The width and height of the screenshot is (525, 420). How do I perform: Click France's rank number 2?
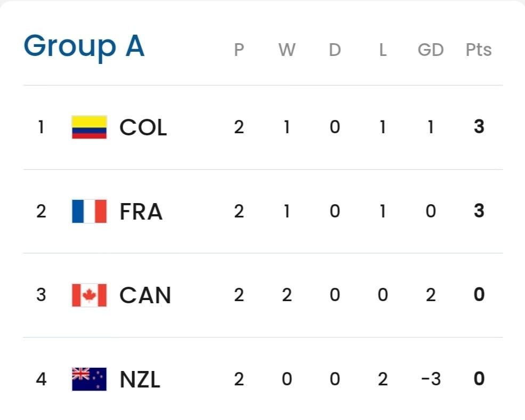pyautogui.click(x=41, y=212)
